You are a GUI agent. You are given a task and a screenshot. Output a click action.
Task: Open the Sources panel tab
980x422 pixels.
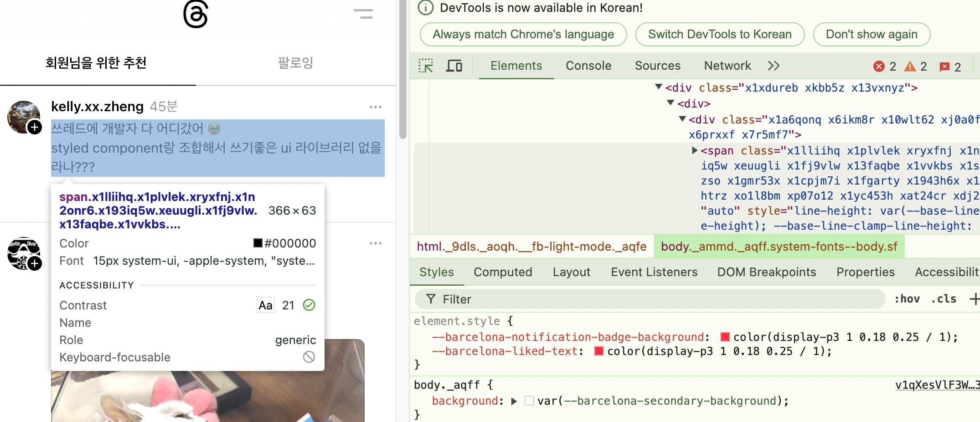tap(657, 66)
